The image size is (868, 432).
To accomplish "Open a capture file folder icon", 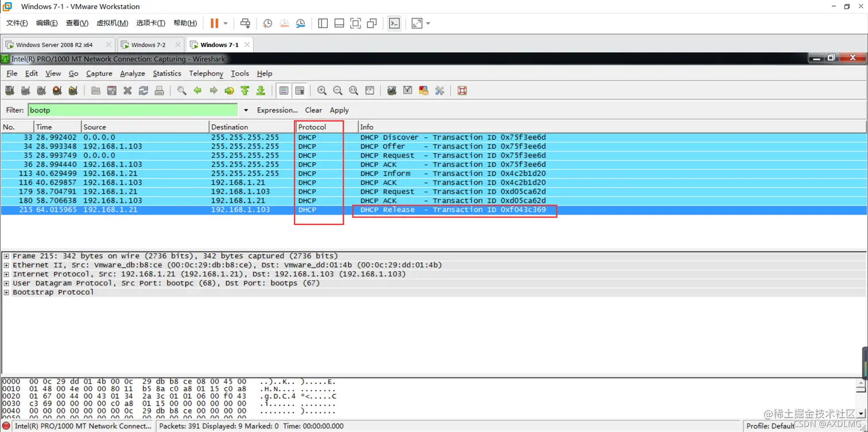I will [96, 91].
